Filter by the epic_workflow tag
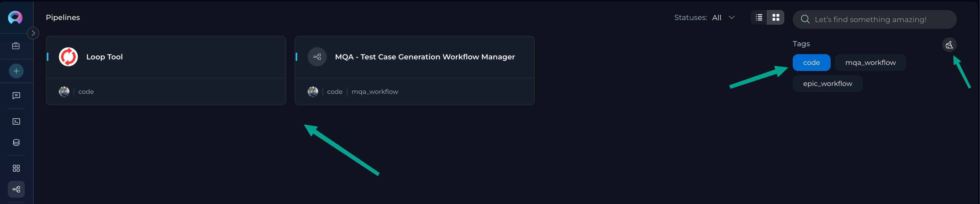The width and height of the screenshot is (980, 204). [x=827, y=84]
